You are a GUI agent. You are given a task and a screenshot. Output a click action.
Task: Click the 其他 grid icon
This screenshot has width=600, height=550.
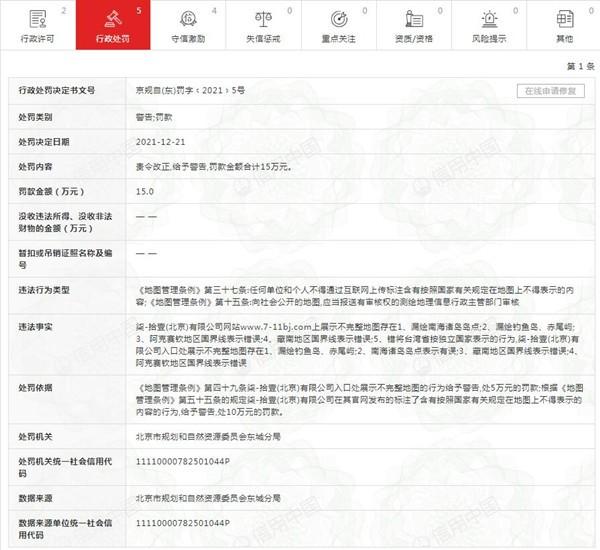(564, 19)
